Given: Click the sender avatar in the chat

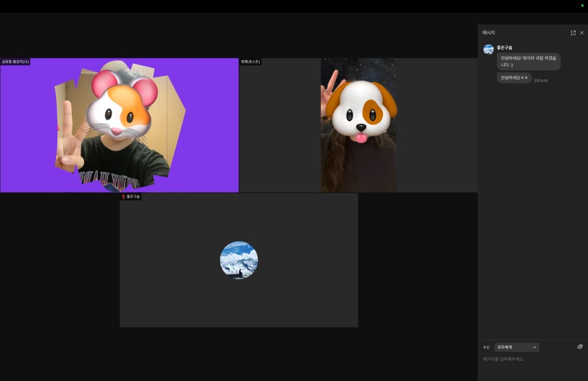Looking at the screenshot, I should 488,49.
